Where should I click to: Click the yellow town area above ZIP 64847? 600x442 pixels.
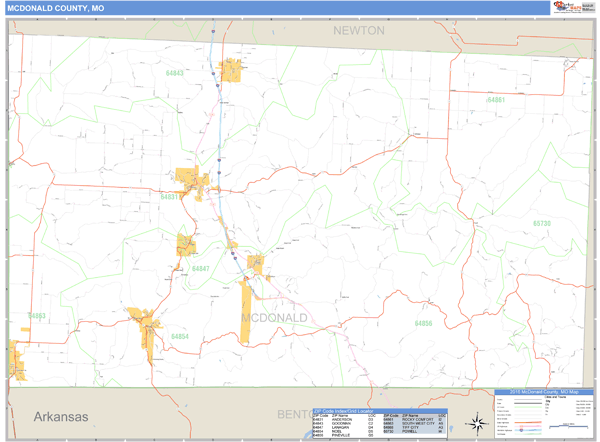click(187, 245)
